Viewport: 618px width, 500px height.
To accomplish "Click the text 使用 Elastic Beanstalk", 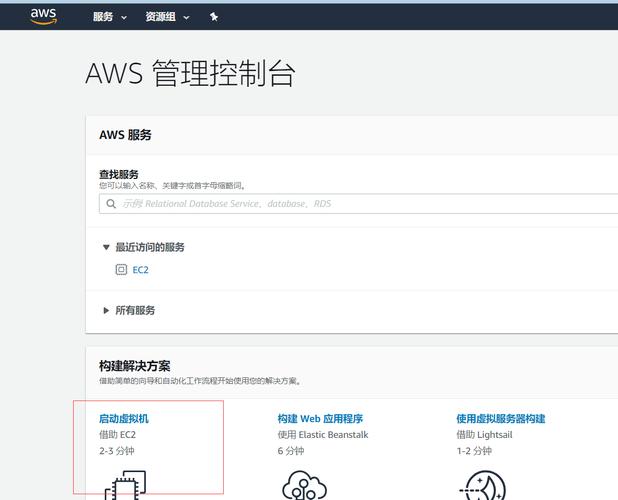I will (323, 435).
